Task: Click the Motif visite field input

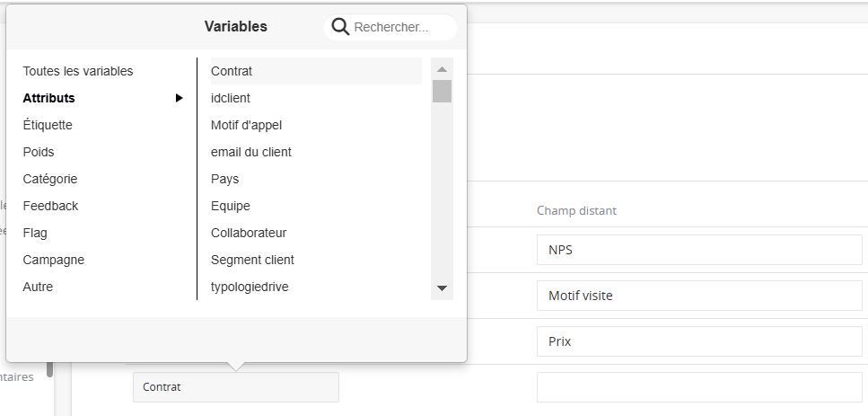Action: pyautogui.click(x=700, y=296)
